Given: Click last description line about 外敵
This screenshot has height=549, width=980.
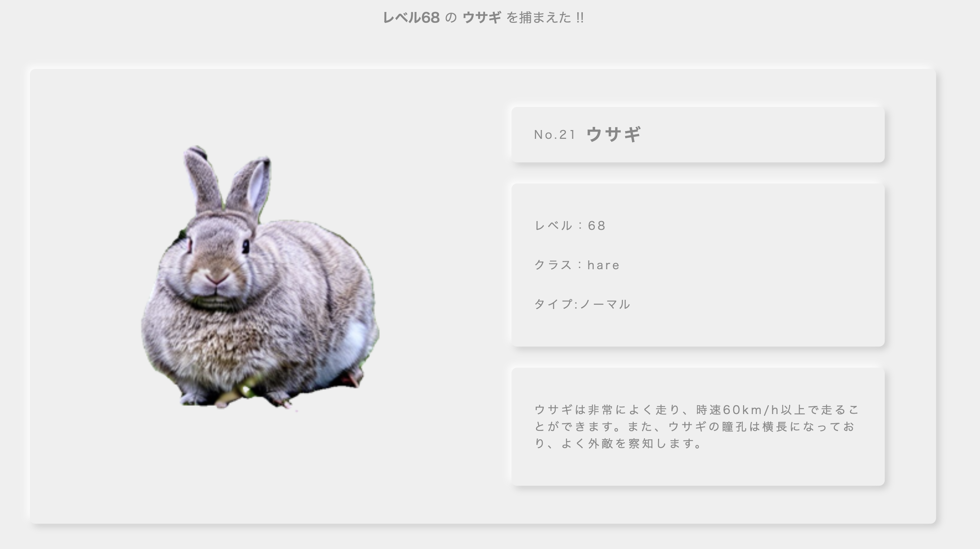Looking at the screenshot, I should [x=618, y=443].
